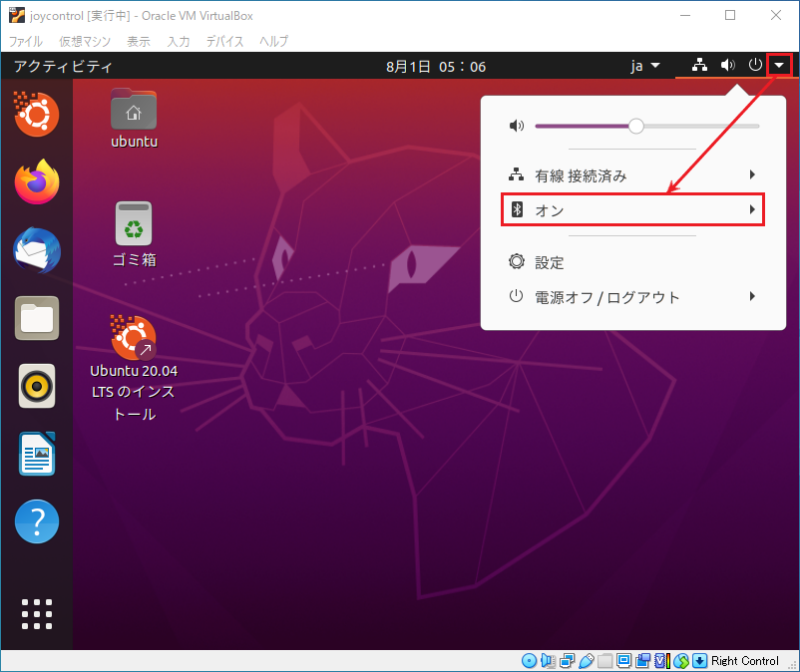The image size is (800, 672).
Task: Click the VirtualBox CPU status icon
Action: tap(661, 661)
